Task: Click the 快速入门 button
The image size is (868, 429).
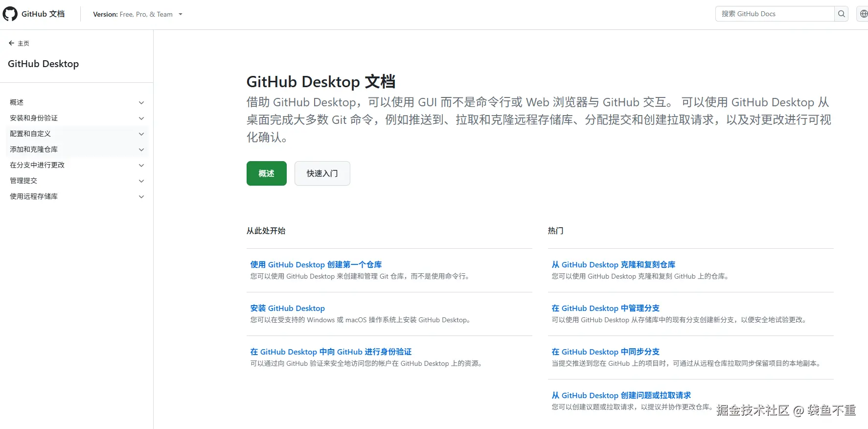Action: click(x=322, y=173)
